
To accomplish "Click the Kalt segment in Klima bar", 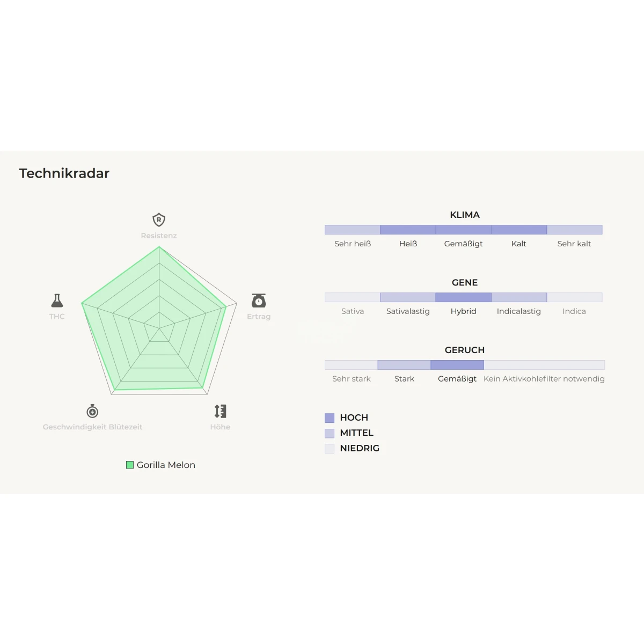I will click(x=519, y=230).
